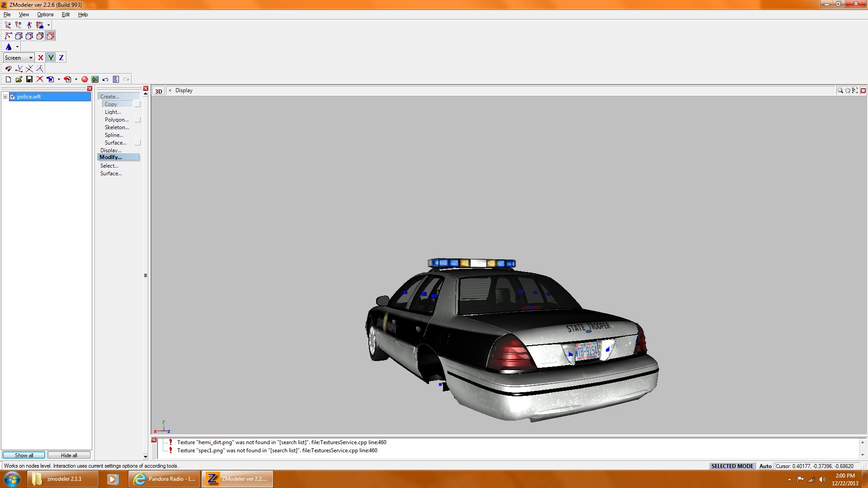868x488 pixels.
Task: Click the Open file folder icon
Action: click(x=19, y=79)
